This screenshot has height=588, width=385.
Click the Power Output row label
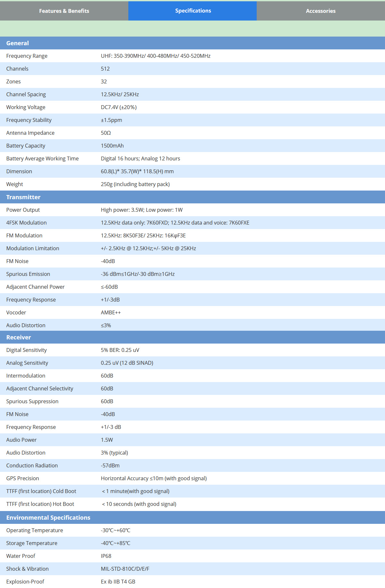pyautogui.click(x=23, y=210)
